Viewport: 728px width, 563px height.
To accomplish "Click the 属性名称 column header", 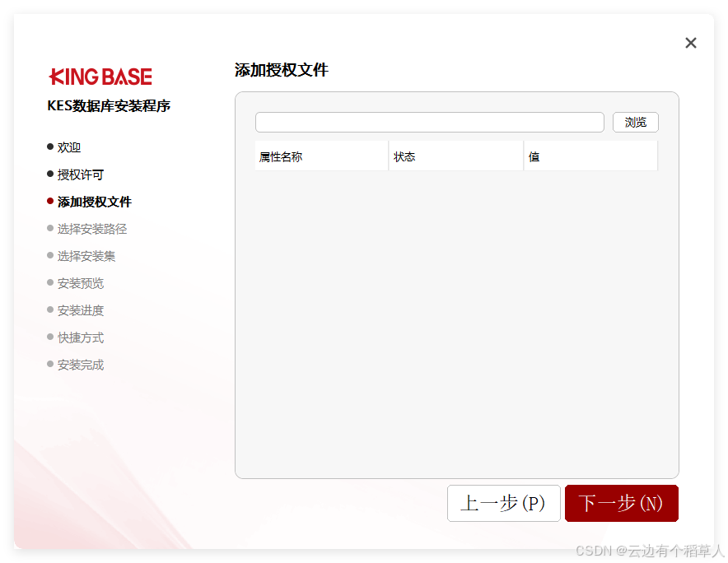I will point(321,156).
